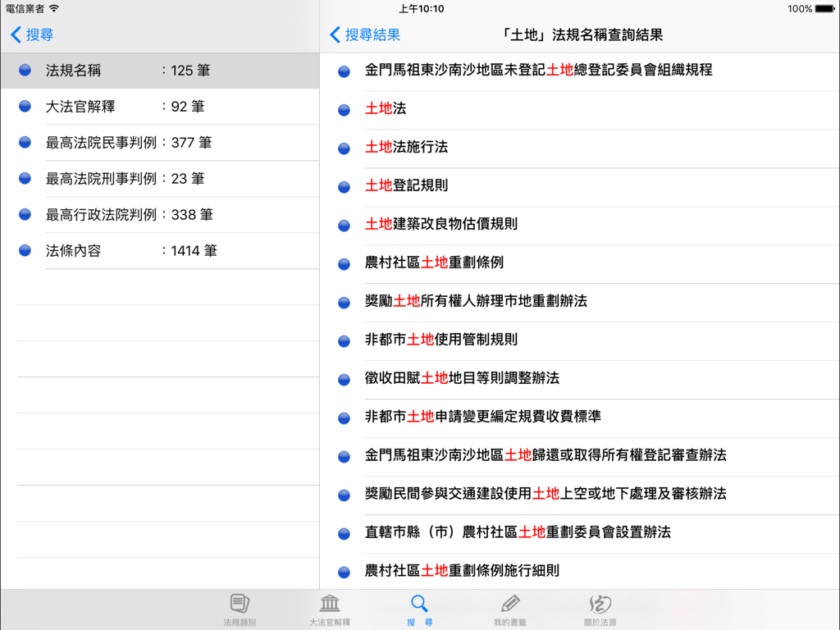Click the blue bullet beside 土地法

click(343, 109)
